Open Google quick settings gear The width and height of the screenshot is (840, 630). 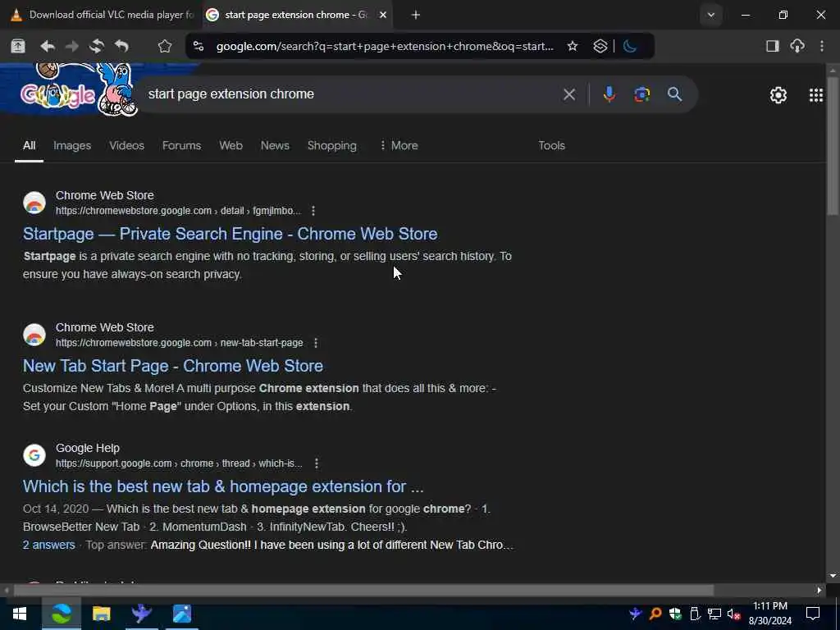tap(778, 95)
